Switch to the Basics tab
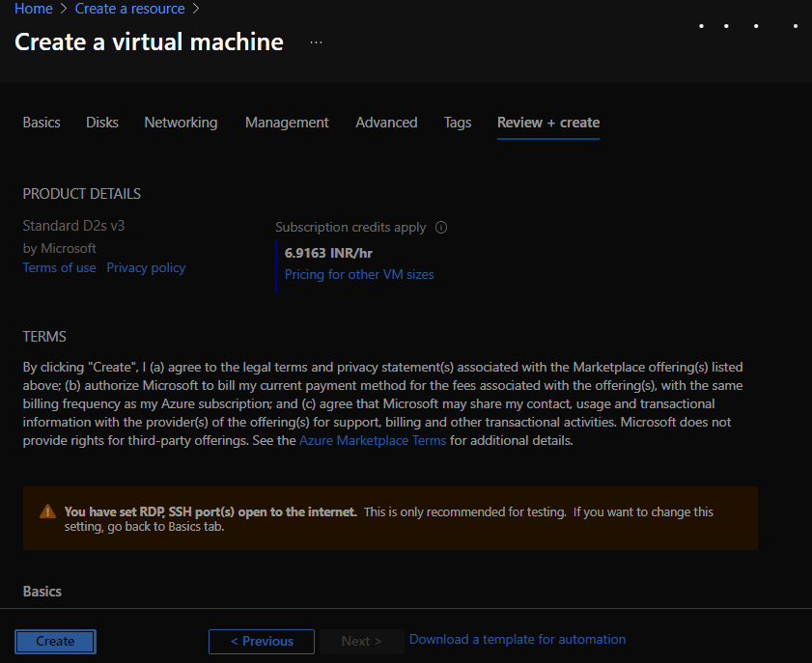Screen dimensions: 812x663 [41, 123]
